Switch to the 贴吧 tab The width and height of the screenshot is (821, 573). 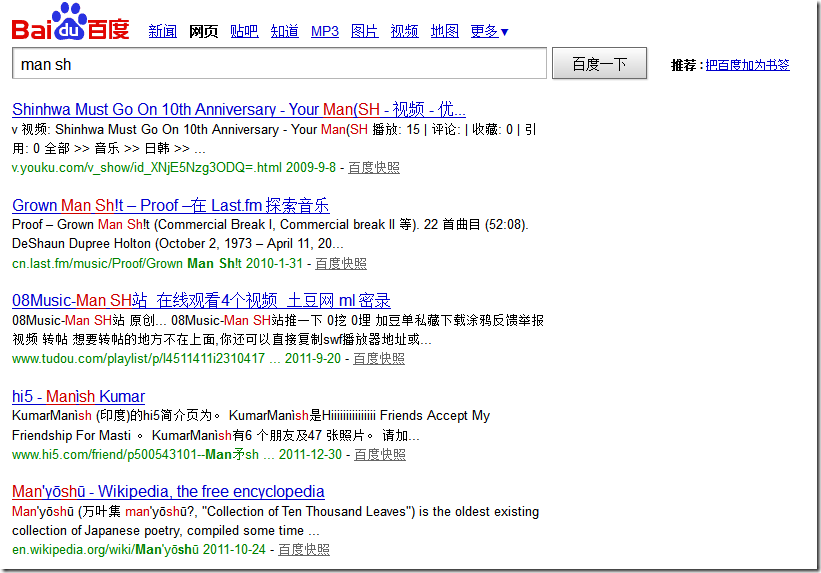coord(244,31)
